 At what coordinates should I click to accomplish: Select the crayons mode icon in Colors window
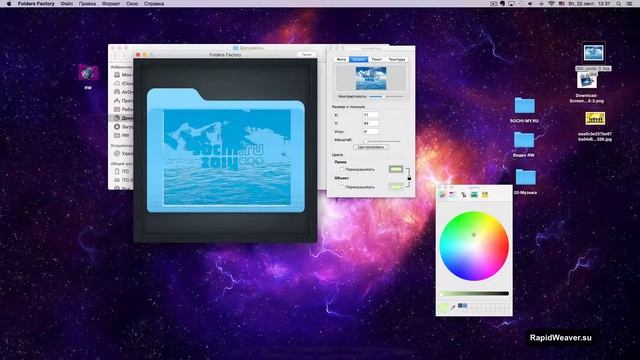coord(484,195)
